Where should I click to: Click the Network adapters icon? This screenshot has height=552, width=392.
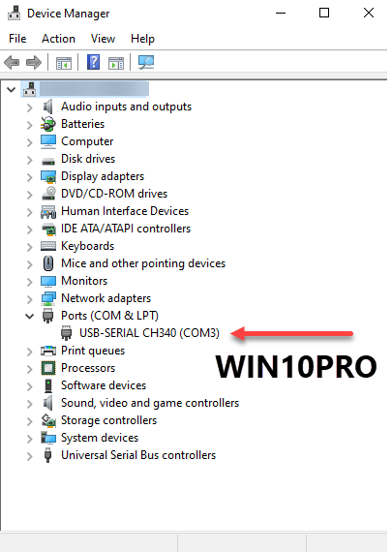pyautogui.click(x=48, y=298)
